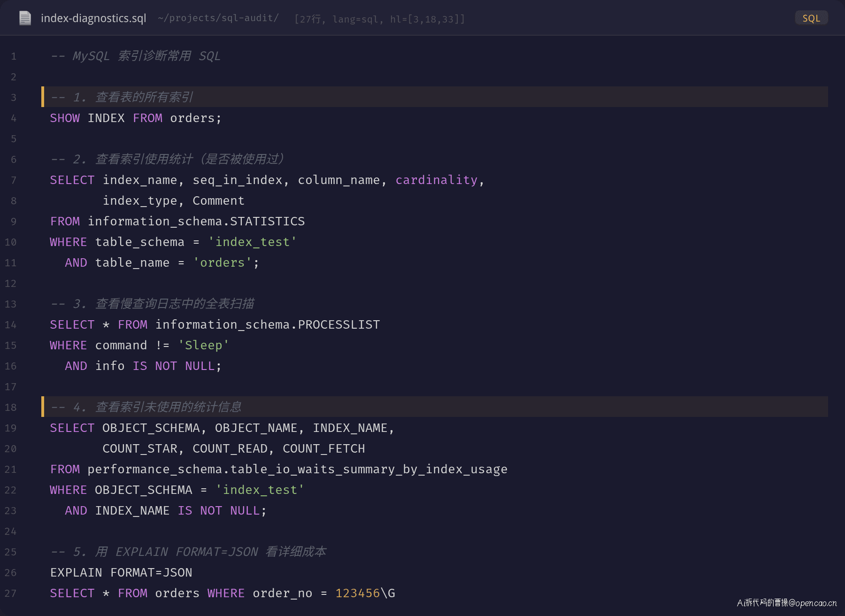845x616 pixels.
Task: Click 'COUNT_FETCH' on line 20
Action: click(324, 448)
